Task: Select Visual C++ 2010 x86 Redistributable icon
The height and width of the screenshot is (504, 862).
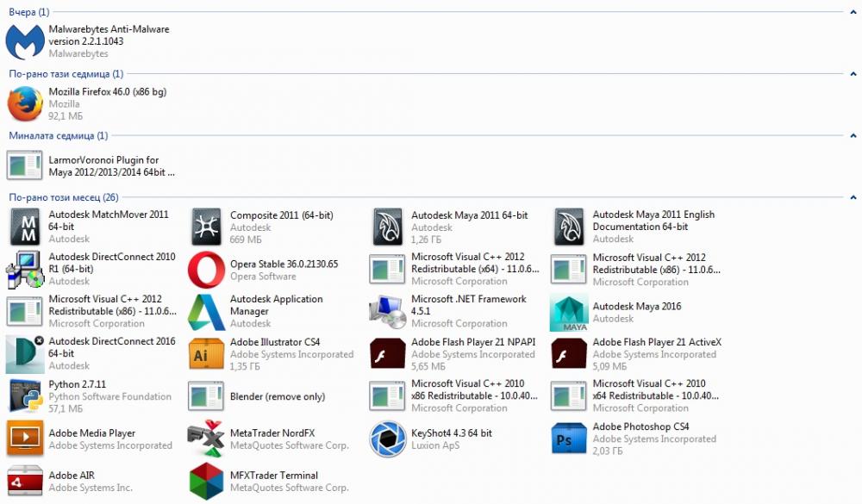Action: 388,396
